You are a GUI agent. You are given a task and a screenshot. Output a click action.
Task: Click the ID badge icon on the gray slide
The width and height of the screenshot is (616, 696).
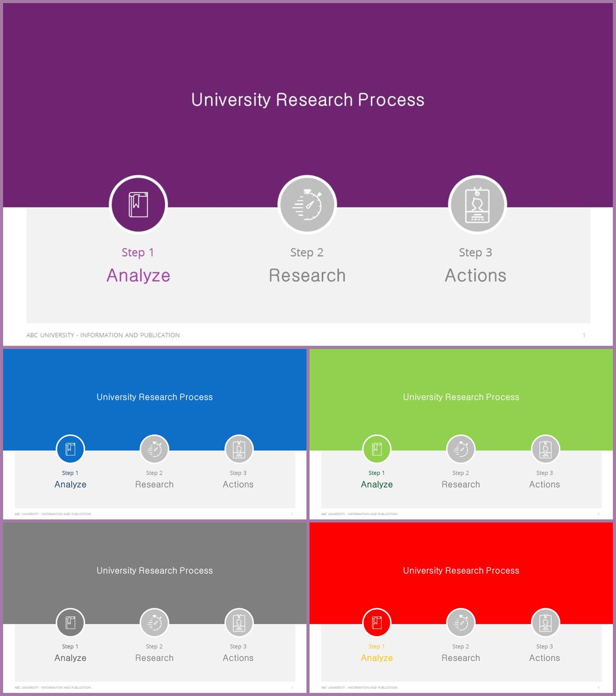click(x=239, y=623)
